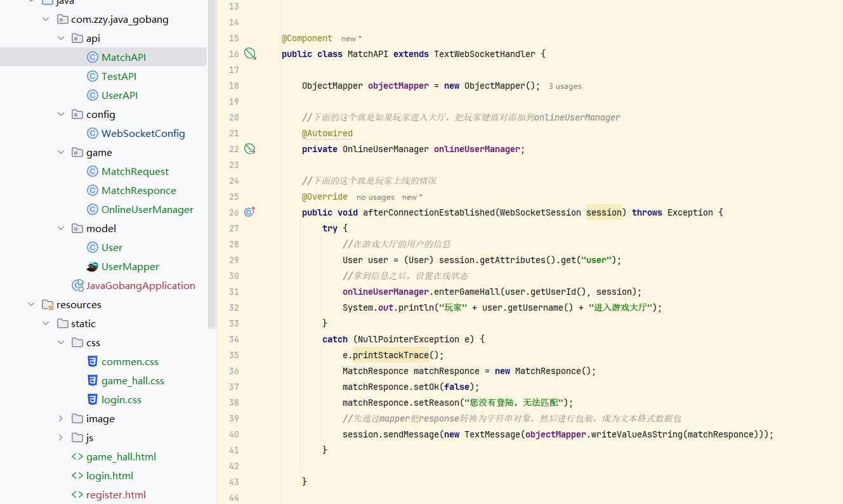Click setOk(false) on line 37
This screenshot has height=504, width=843.
coord(444,387)
